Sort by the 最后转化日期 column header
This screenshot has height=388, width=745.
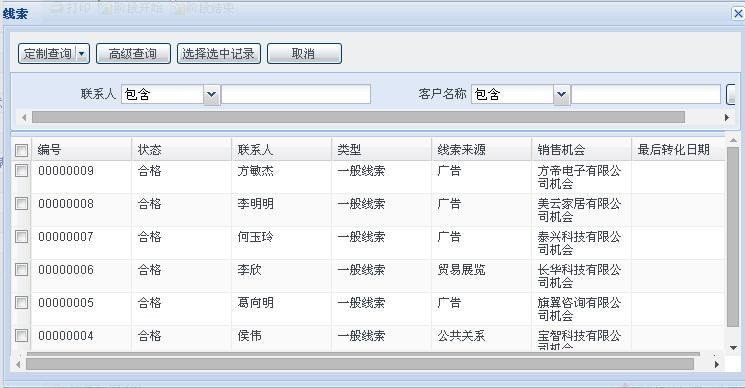click(x=678, y=150)
